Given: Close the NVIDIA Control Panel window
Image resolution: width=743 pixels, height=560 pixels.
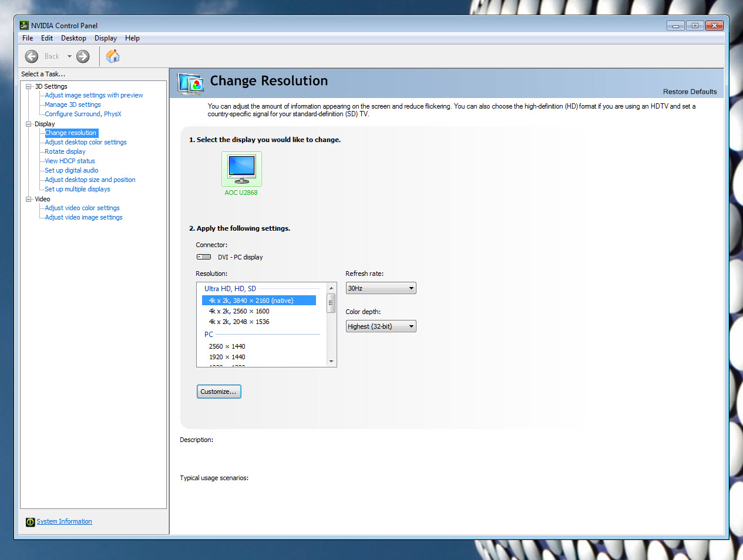Looking at the screenshot, I should click(714, 26).
